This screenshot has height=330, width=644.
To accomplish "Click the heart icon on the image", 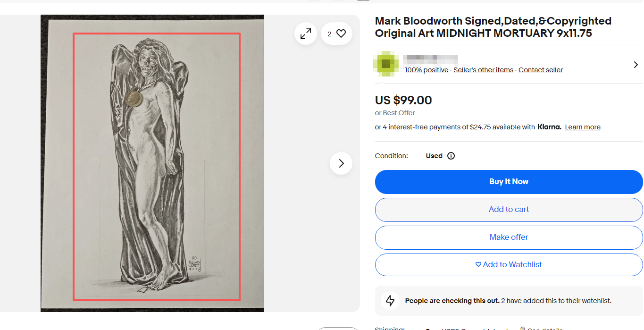I will (x=341, y=34).
